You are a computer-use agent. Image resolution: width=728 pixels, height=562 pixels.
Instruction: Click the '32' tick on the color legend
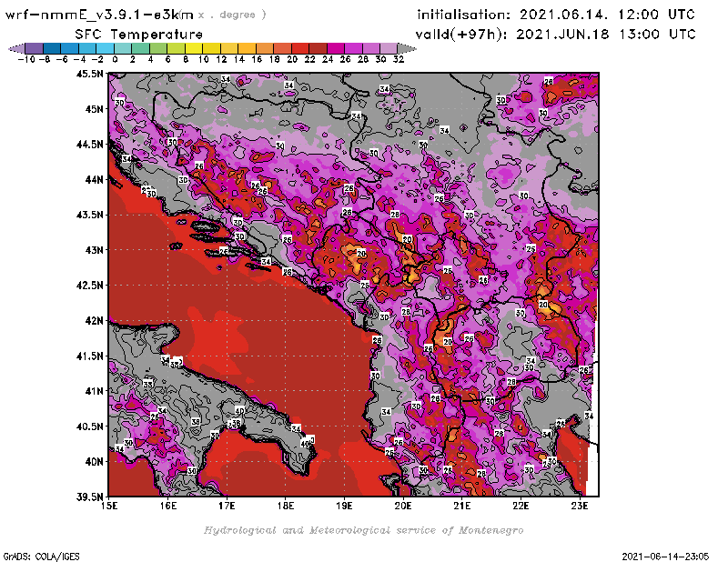point(399,59)
